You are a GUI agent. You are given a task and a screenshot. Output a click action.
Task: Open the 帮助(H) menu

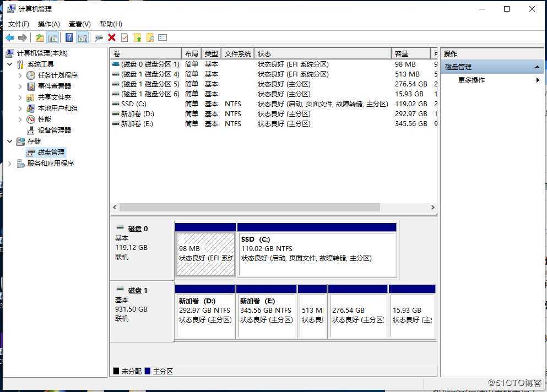pos(111,24)
